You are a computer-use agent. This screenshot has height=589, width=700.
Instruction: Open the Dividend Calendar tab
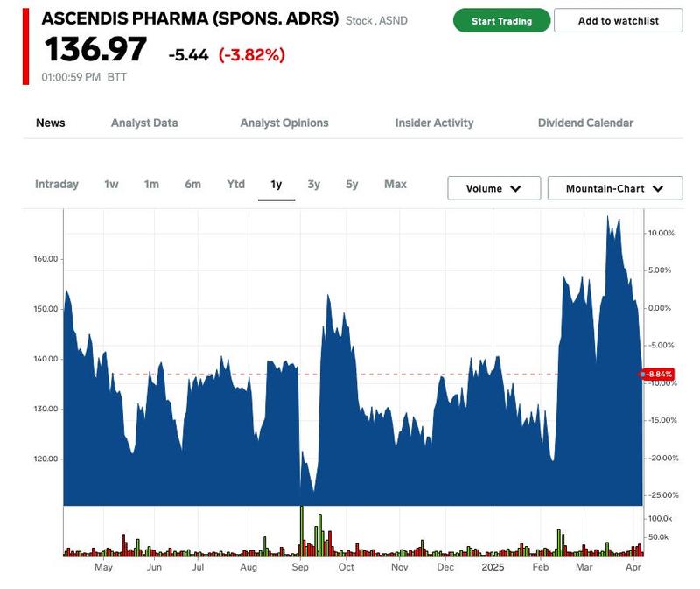585,123
